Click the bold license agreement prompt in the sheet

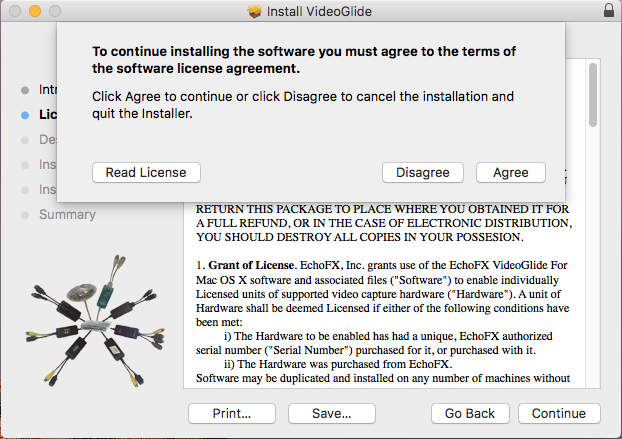[x=304, y=59]
